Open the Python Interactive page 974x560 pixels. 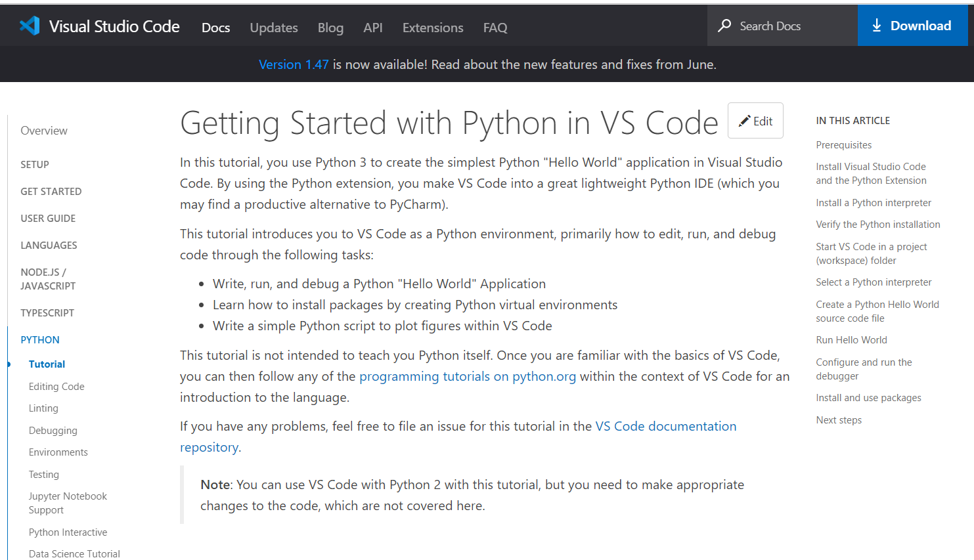coord(68,532)
